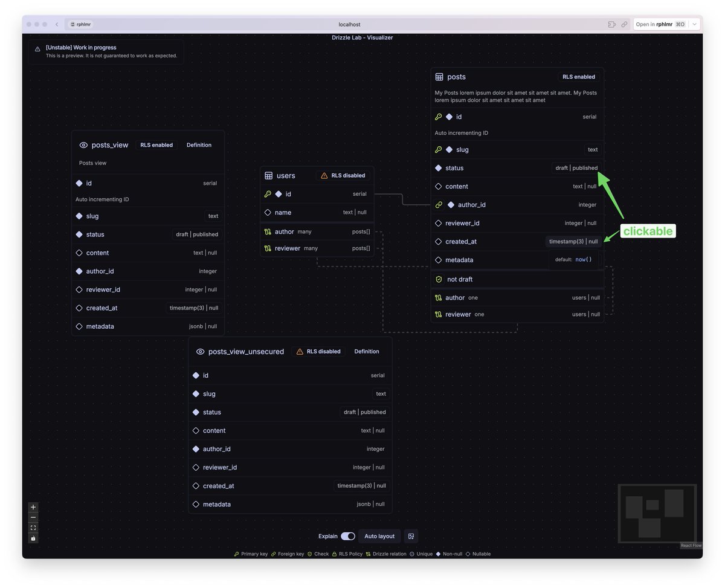Click the posts_view title text
The image size is (725, 588).
click(110, 145)
